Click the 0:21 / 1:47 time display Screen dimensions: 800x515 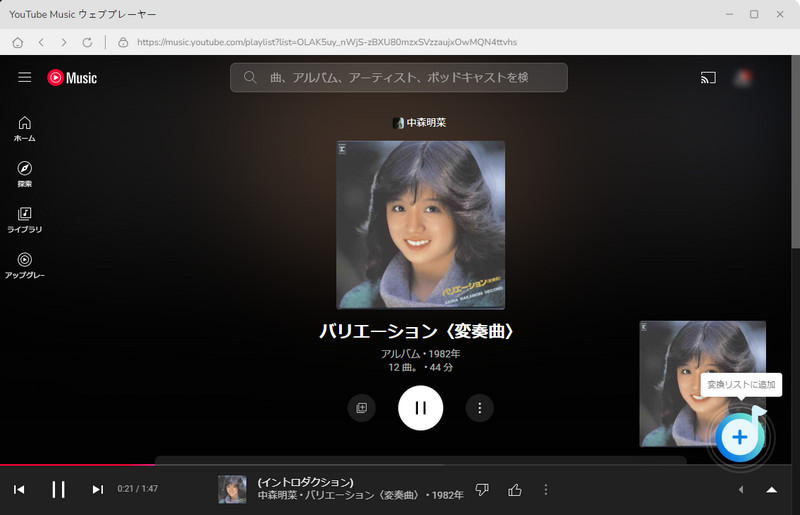click(x=138, y=489)
